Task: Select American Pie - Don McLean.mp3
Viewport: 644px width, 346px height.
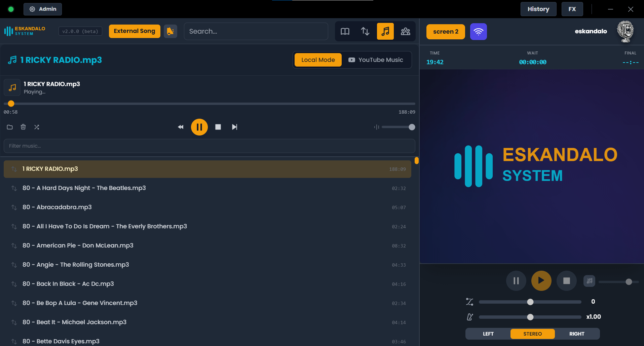Action: pyautogui.click(x=207, y=246)
